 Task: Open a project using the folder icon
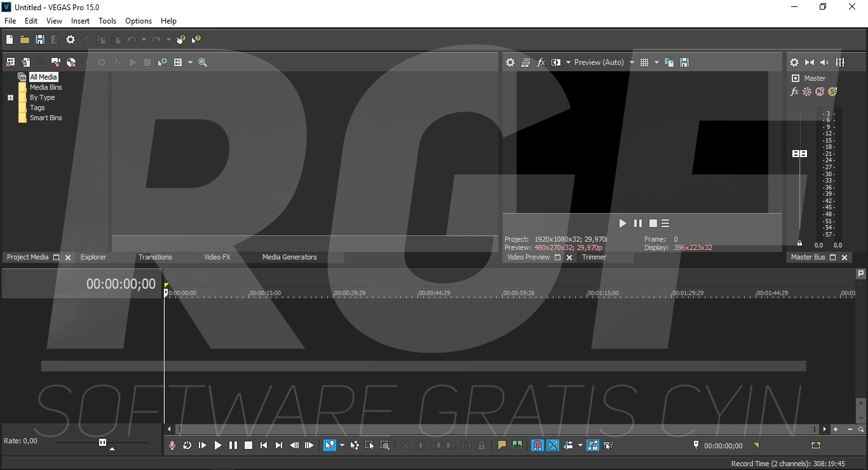pos(25,39)
